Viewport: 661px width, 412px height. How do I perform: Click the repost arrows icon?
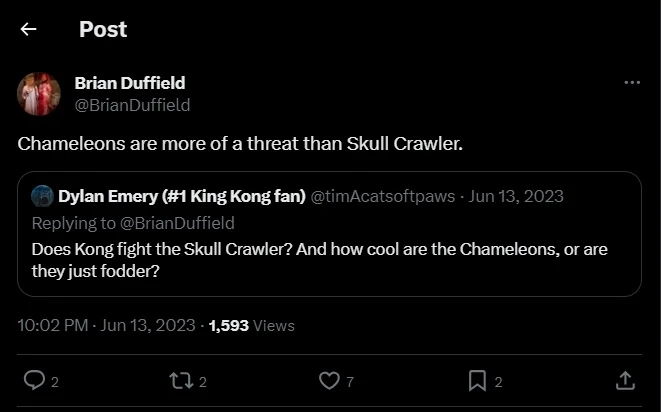click(181, 380)
